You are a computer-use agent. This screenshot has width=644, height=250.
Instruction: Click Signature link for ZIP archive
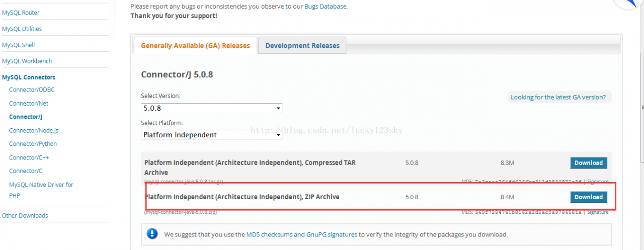point(598,212)
